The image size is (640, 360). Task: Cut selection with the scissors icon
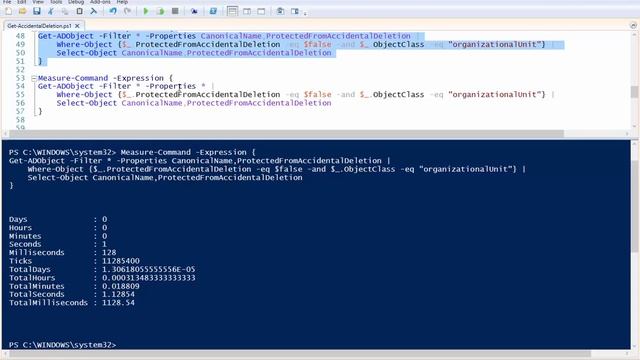pos(51,11)
